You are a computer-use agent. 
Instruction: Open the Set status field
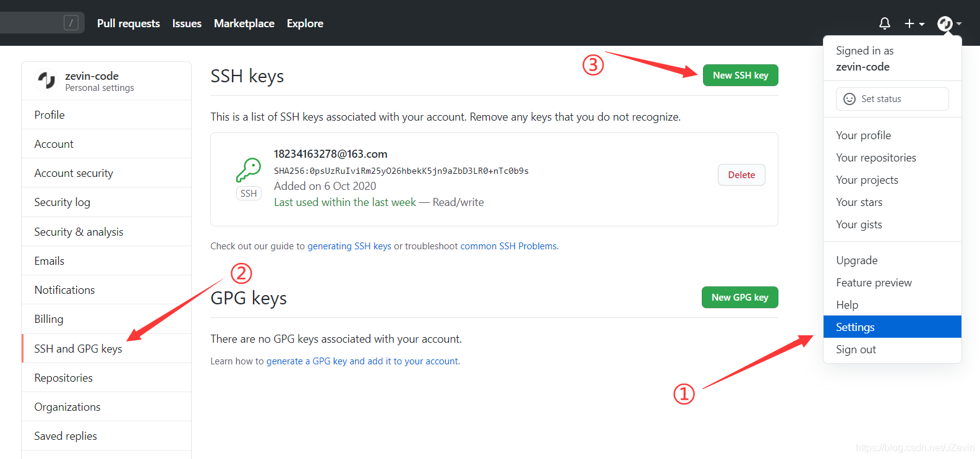(x=892, y=99)
